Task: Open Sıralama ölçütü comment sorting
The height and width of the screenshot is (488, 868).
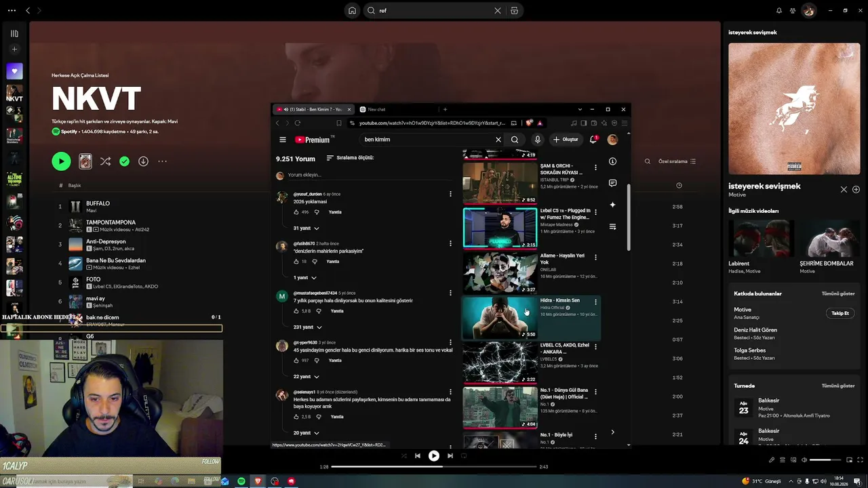Action: point(350,158)
